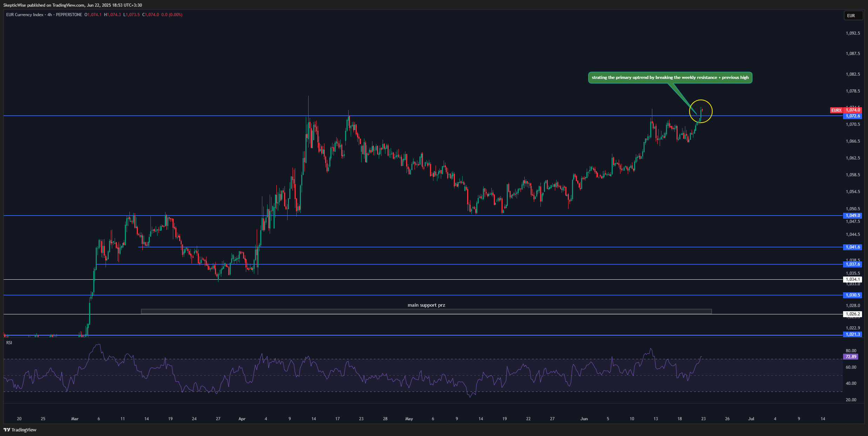The image size is (868, 436).
Task: Click the 1,041.6 blue price label
Action: point(853,247)
